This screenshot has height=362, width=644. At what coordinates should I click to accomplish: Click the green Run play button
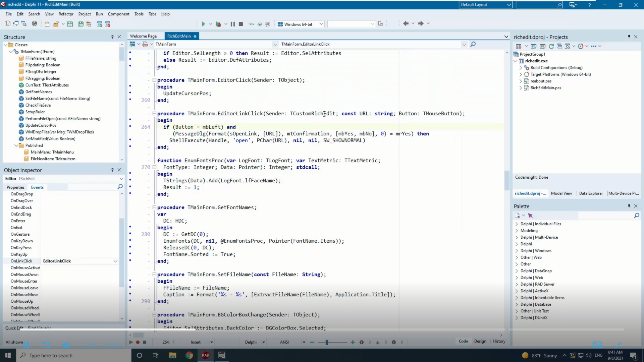point(203,24)
